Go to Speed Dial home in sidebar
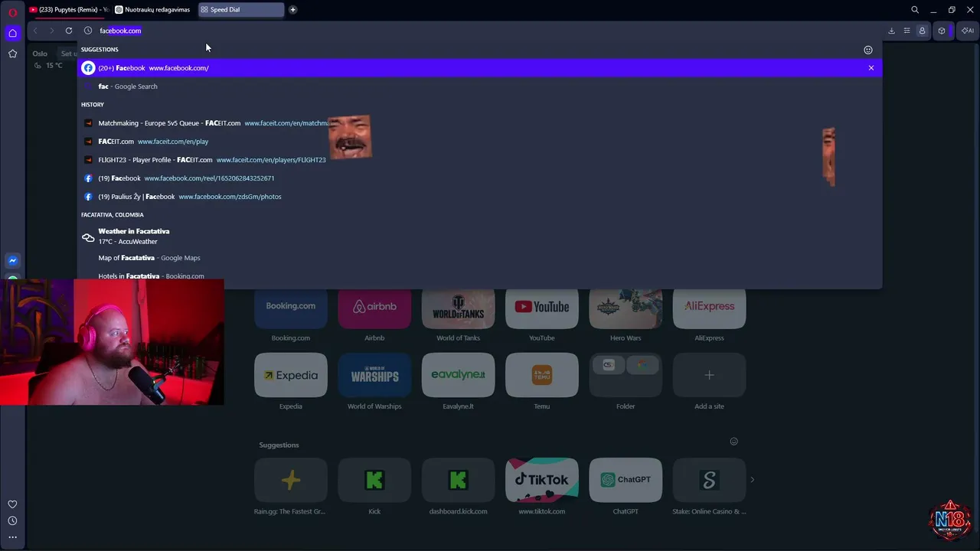This screenshot has height=551, width=980. 12,33
